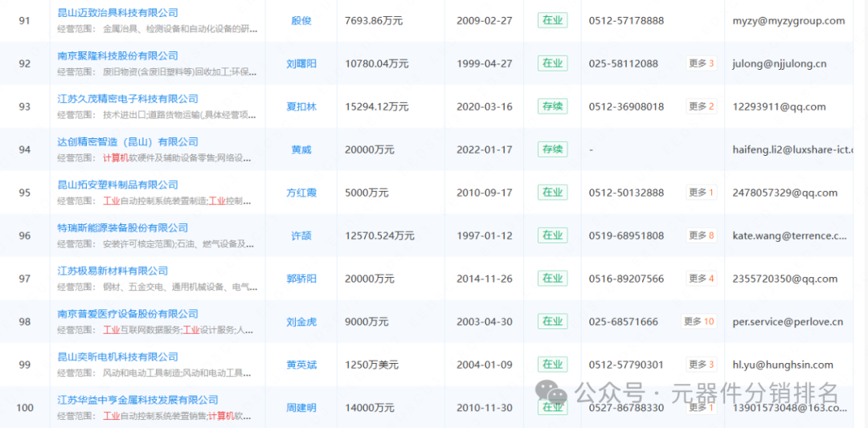Open company link 昆山迈致治具科技有限公司

pos(118,13)
